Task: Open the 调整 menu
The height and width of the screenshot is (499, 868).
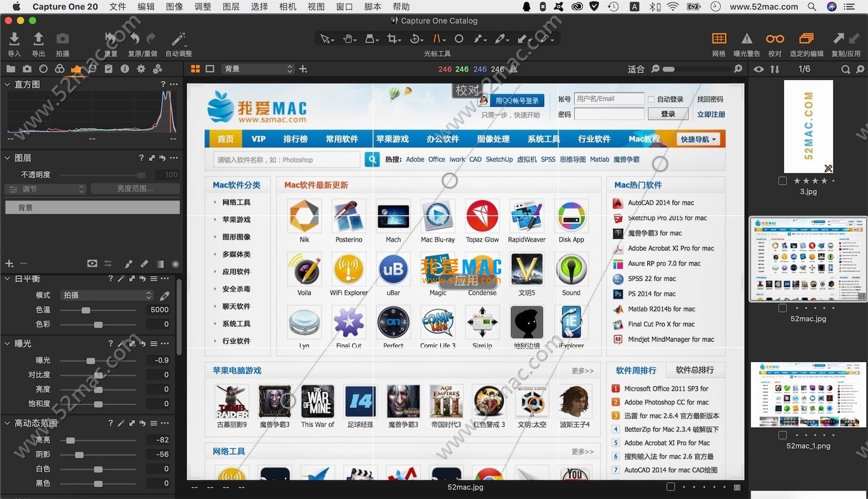Action: tap(203, 7)
